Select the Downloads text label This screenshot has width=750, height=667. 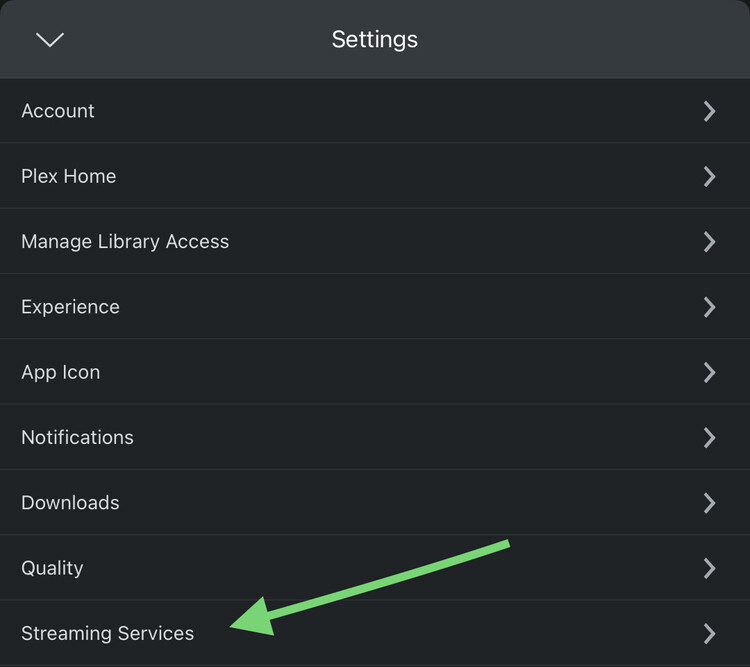point(70,502)
